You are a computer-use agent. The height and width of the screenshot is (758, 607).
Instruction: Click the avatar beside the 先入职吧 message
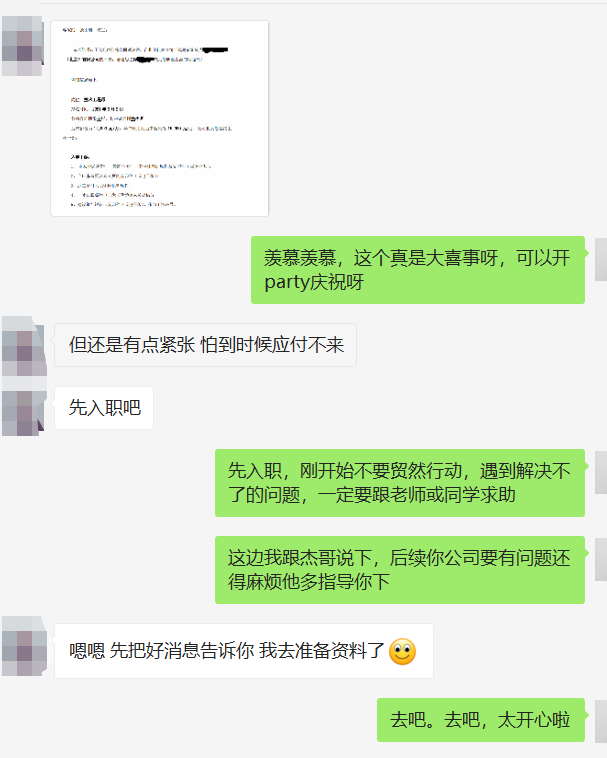23,412
